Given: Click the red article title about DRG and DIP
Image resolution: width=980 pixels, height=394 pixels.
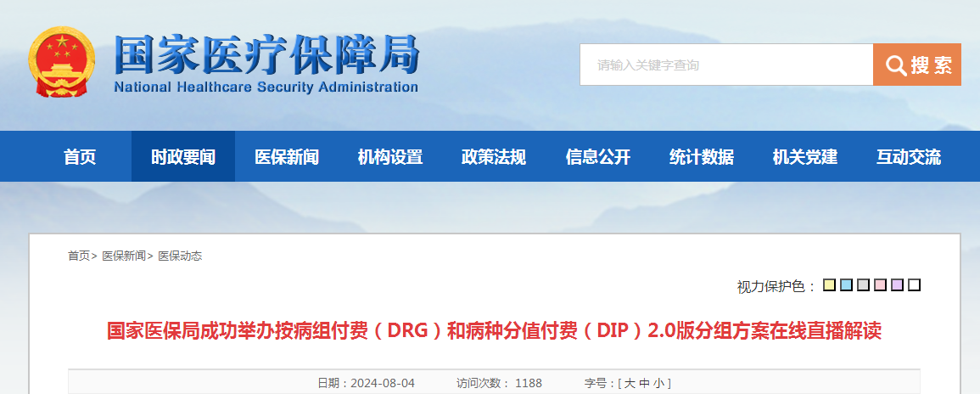Looking at the screenshot, I should tap(494, 330).
